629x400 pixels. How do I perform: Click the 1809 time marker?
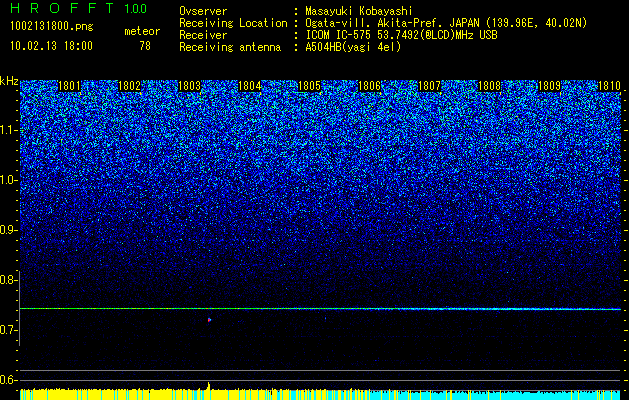549,86
